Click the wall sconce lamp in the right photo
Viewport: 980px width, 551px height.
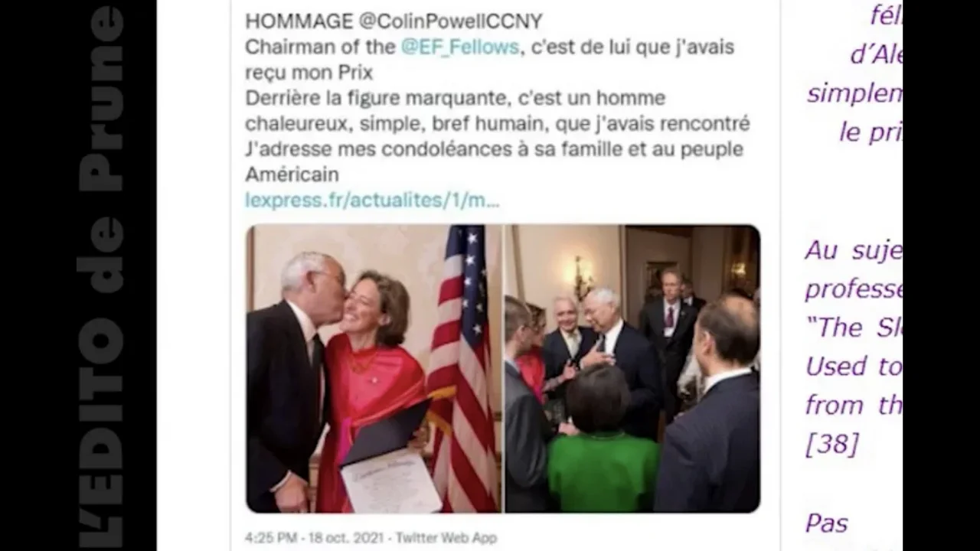[x=583, y=277]
